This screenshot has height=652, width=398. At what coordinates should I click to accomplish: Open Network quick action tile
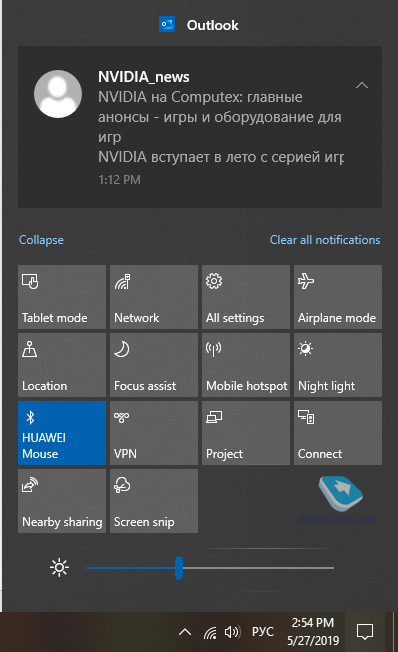[x=154, y=297]
